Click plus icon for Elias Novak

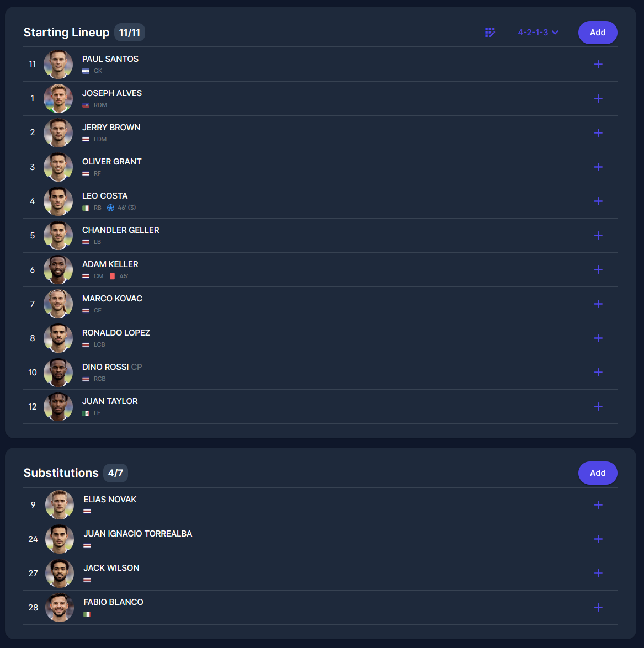pos(598,505)
